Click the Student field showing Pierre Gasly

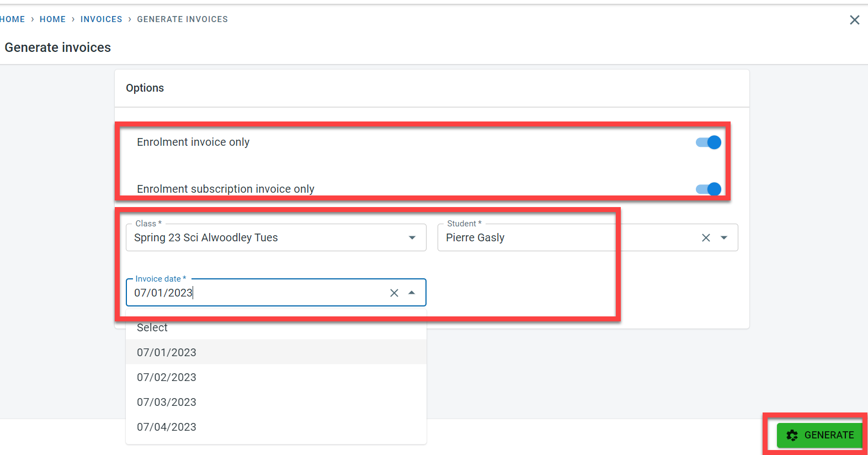[x=563, y=237]
